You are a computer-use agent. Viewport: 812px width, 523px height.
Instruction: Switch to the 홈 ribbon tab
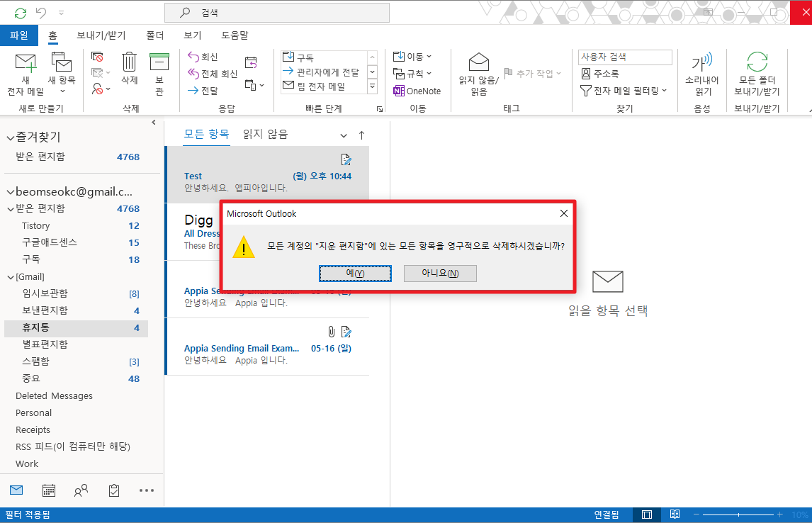[x=53, y=35]
